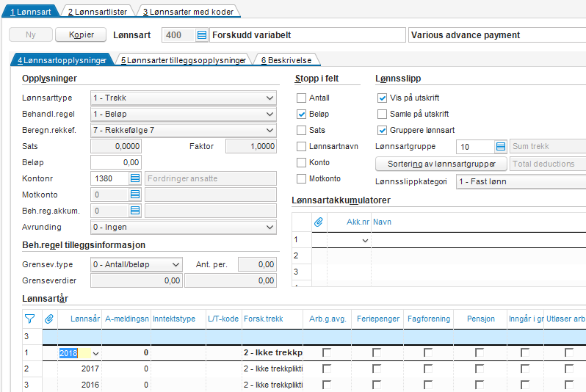Click paperclip icon in Lønnsartår table header
The image size is (586, 392).
coord(49,319)
